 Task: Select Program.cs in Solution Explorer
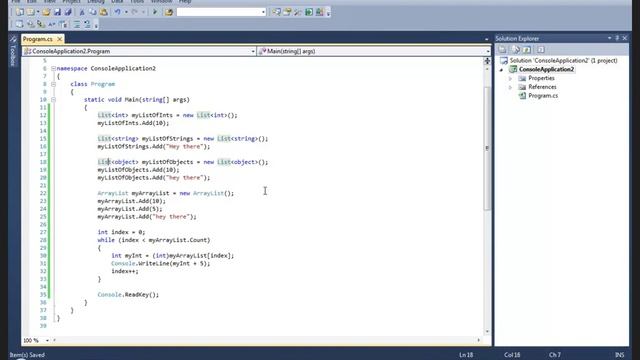[x=543, y=96]
